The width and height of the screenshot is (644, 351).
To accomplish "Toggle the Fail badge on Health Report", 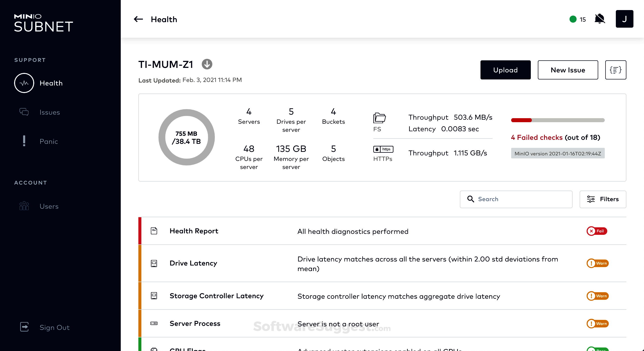I will click(x=597, y=231).
